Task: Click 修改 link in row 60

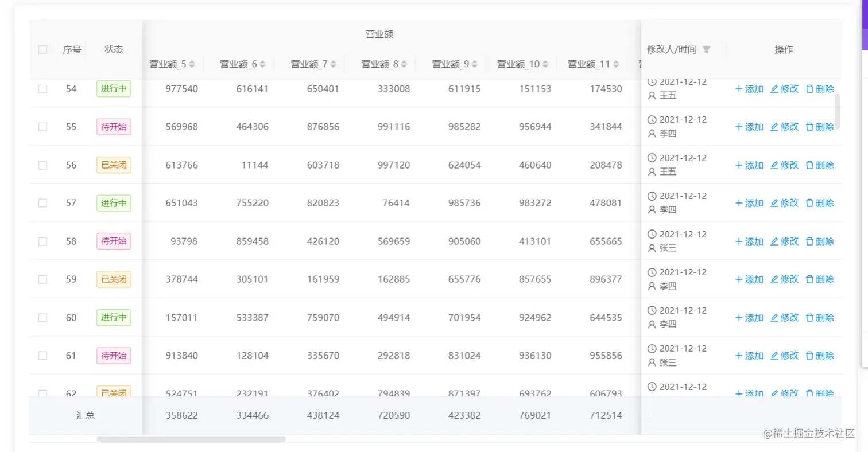Action: [x=789, y=317]
